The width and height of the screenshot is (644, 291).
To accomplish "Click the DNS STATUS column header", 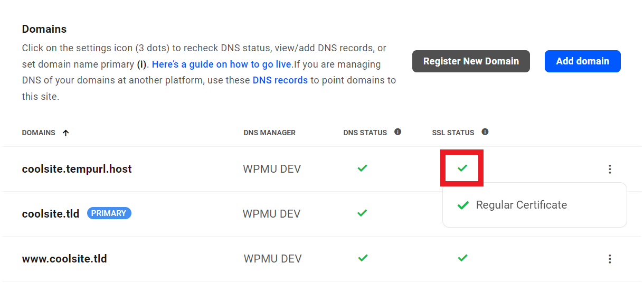I will click(x=365, y=133).
